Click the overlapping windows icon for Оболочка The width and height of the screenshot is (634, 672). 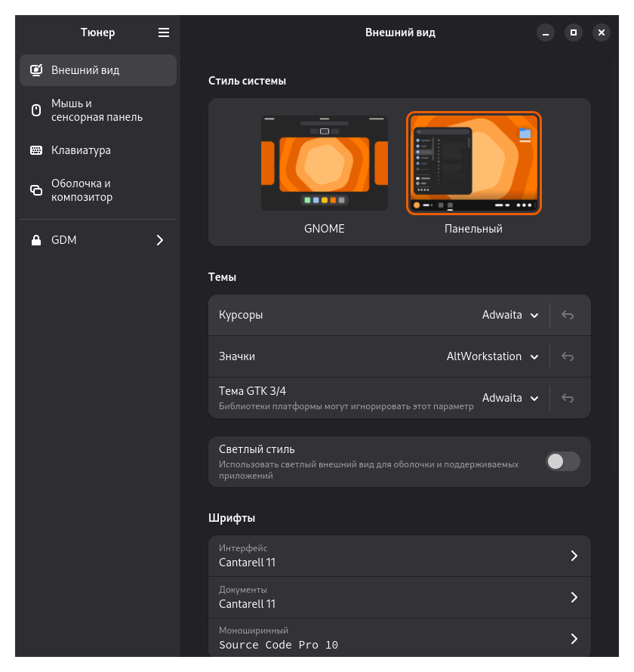click(x=36, y=190)
